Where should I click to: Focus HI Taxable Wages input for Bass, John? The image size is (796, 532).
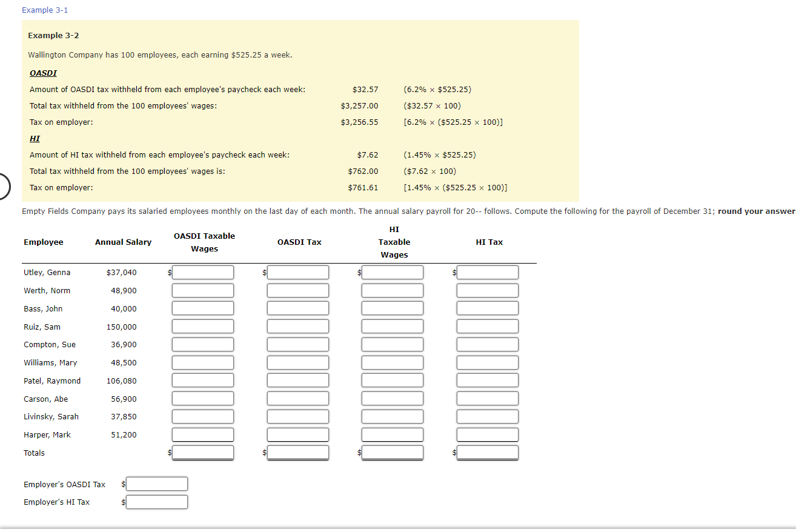coord(393,308)
